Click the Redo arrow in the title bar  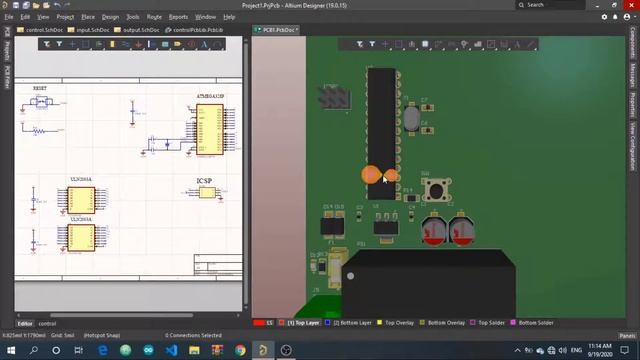click(x=67, y=5)
